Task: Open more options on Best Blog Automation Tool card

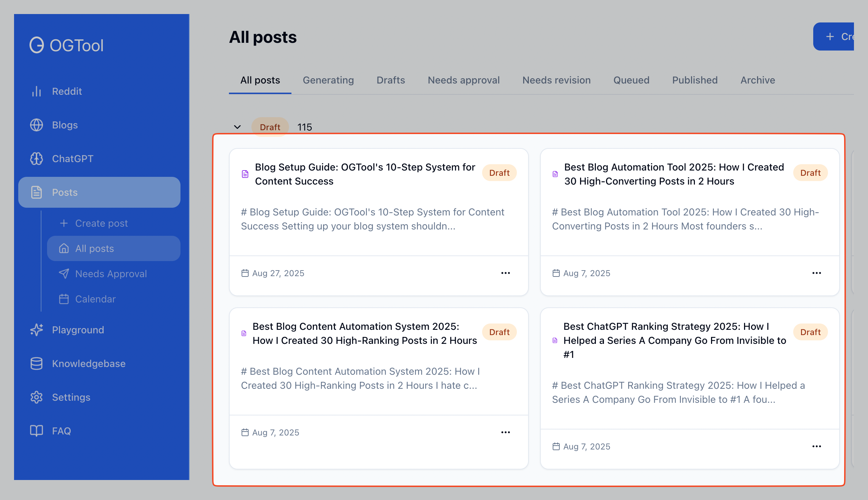Action: pos(817,273)
